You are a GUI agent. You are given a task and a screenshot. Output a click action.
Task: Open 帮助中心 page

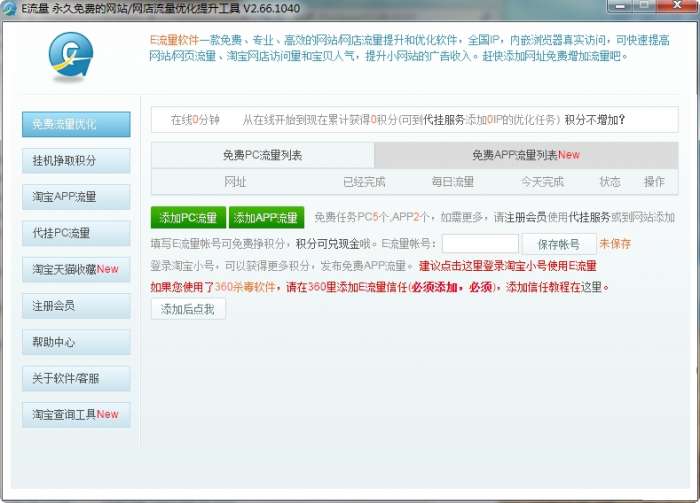(x=76, y=342)
